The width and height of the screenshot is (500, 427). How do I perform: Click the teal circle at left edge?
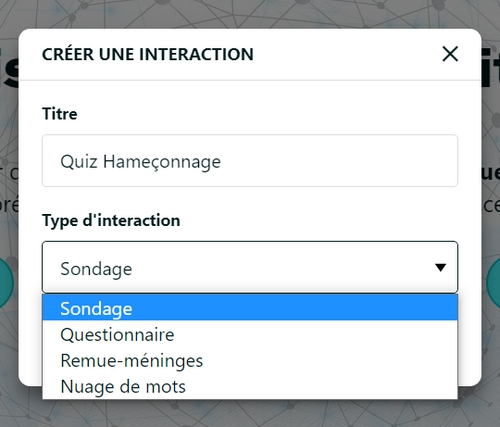tap(5, 283)
